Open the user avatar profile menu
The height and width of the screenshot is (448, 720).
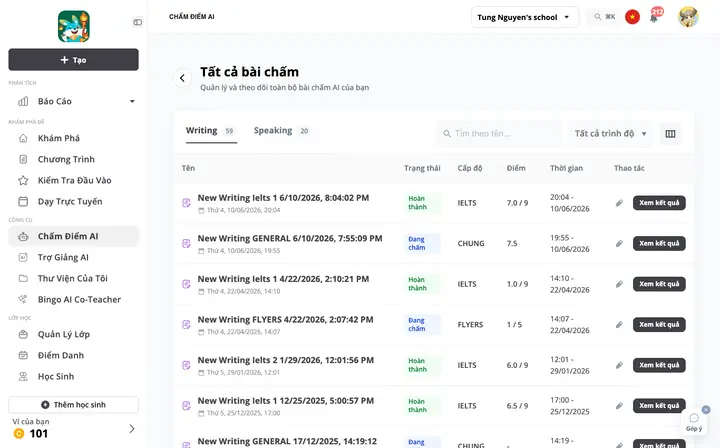pos(688,17)
